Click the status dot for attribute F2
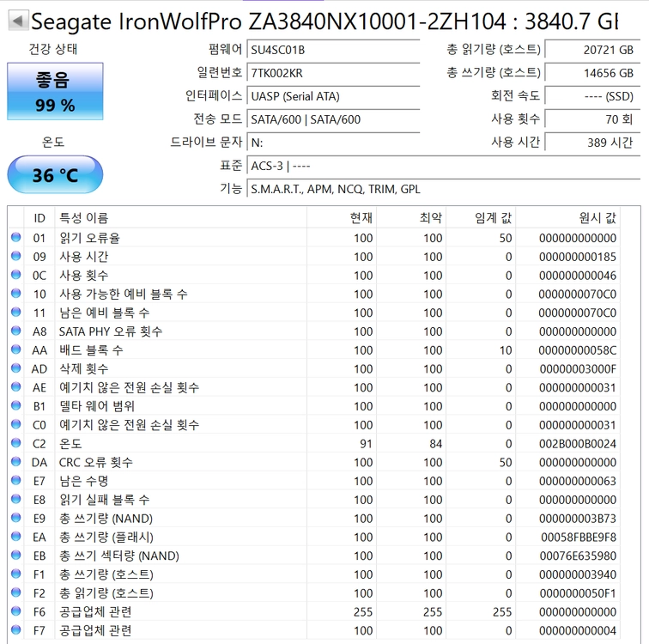 coord(16,592)
